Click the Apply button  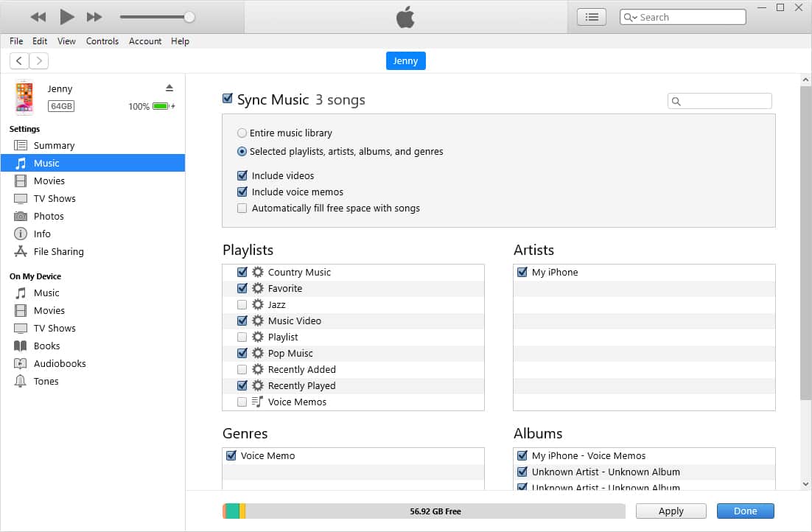click(671, 511)
